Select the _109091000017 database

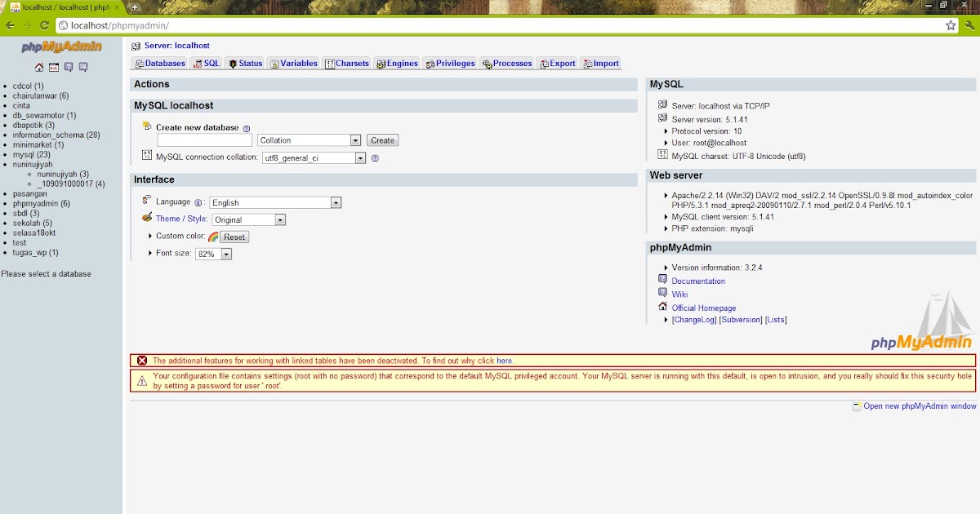coord(71,184)
